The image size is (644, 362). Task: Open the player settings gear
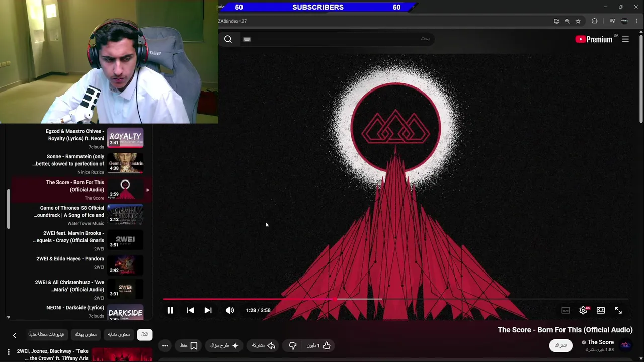(583, 310)
